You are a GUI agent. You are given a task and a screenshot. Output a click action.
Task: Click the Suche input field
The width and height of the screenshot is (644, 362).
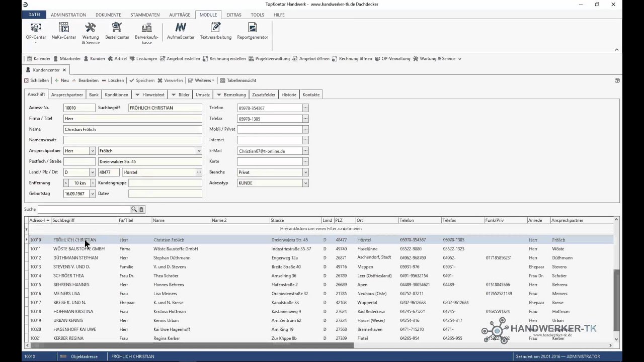coord(84,209)
